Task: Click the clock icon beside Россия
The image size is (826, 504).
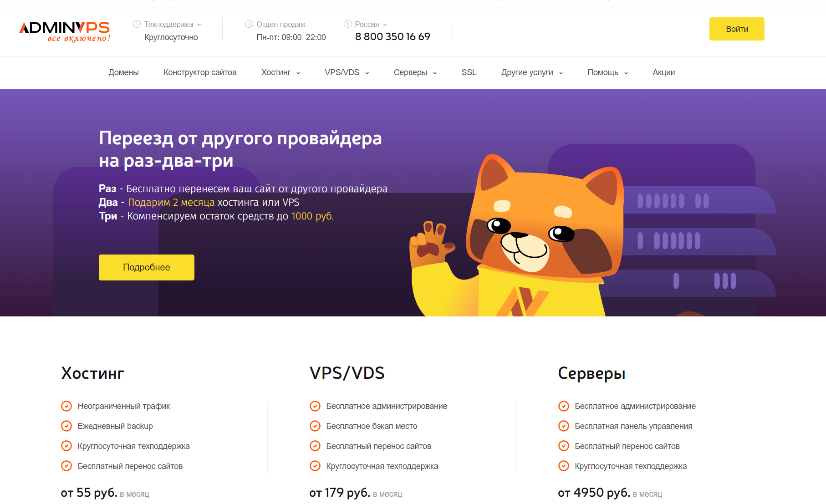Action: (347, 24)
